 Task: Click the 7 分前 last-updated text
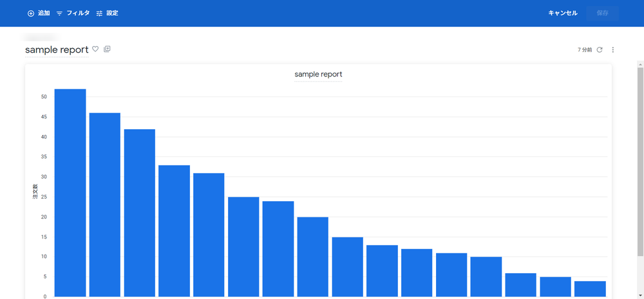[585, 50]
